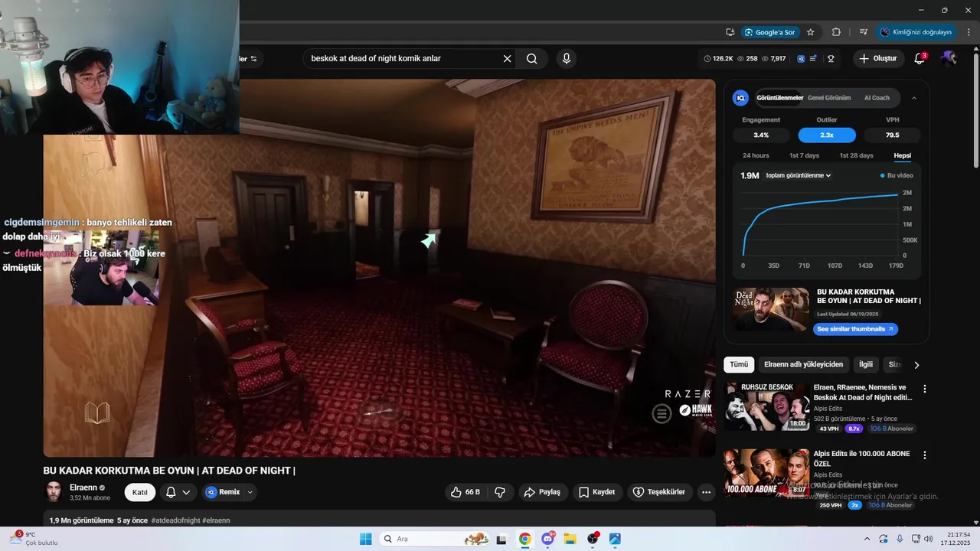Screen dimensions: 980x551
Task: Expand the Remix dropdown arrow
Action: click(250, 492)
